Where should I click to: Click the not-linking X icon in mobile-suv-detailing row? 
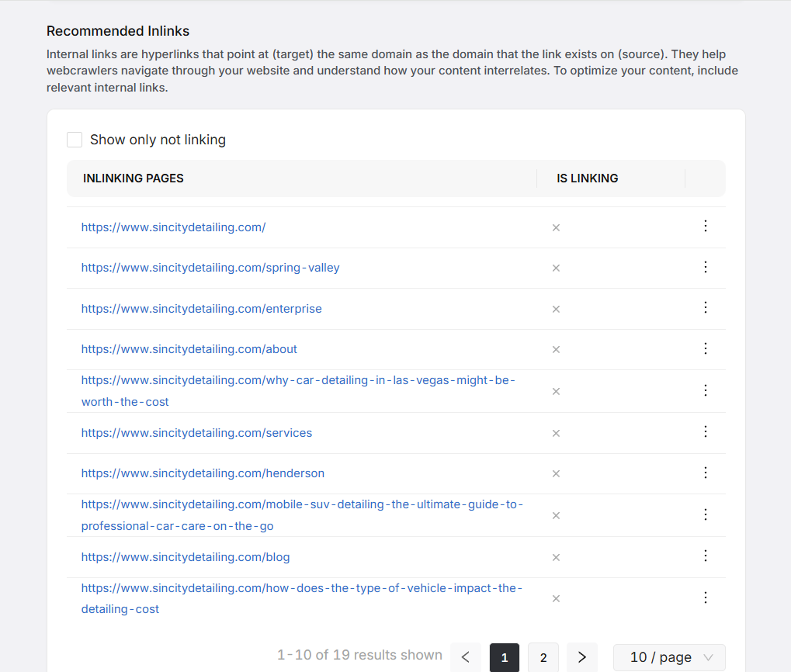pyautogui.click(x=556, y=515)
